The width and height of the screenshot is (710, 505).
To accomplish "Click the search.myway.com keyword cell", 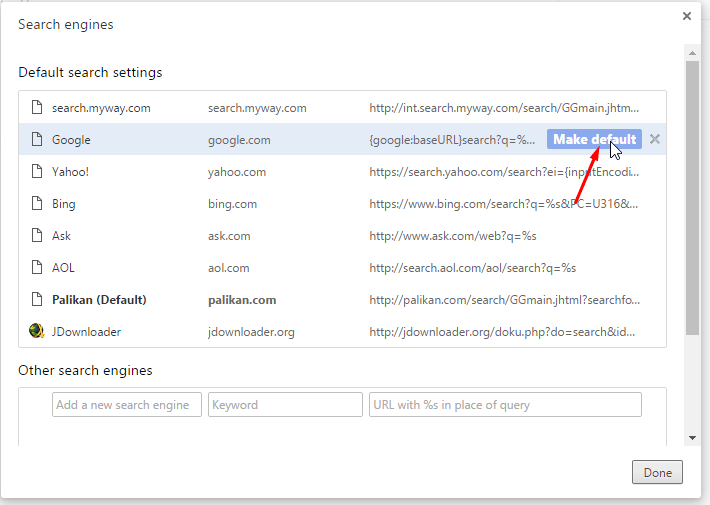I will [257, 108].
